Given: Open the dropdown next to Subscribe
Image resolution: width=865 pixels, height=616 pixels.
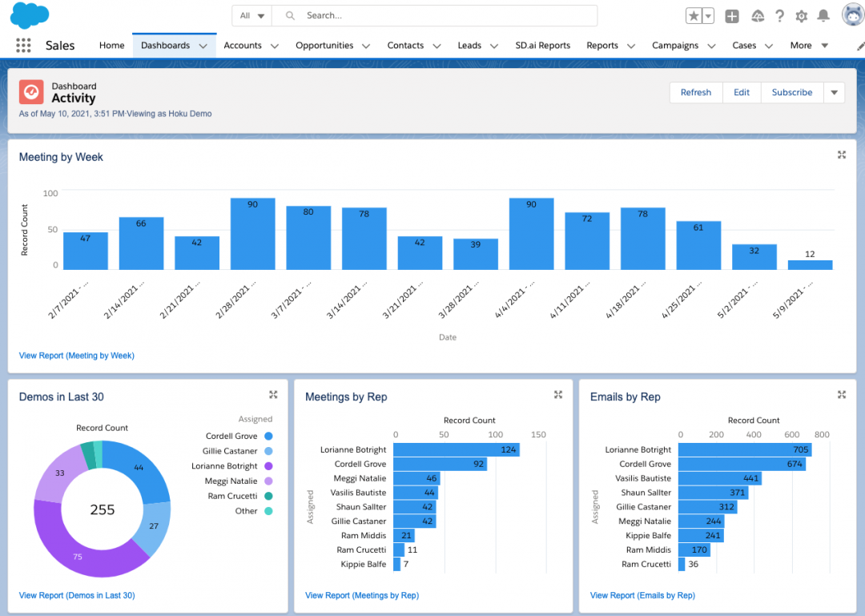Looking at the screenshot, I should click(834, 92).
